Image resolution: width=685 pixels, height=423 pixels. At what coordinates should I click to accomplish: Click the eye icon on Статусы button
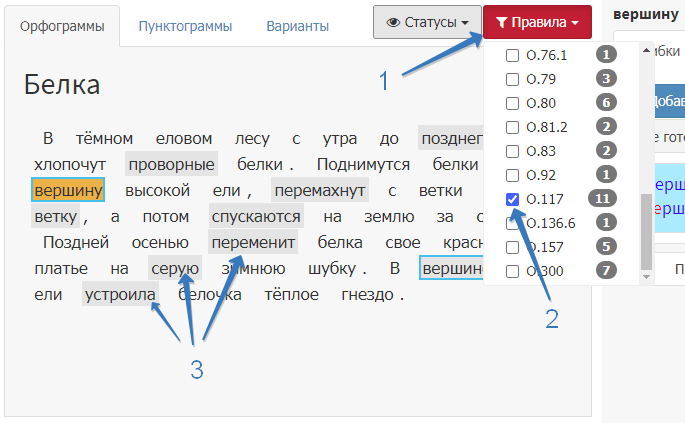[393, 22]
